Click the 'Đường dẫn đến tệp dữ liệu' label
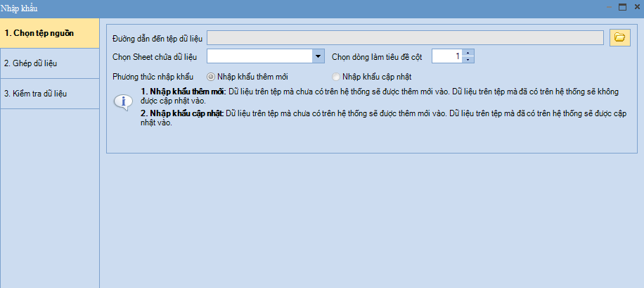 tap(157, 38)
